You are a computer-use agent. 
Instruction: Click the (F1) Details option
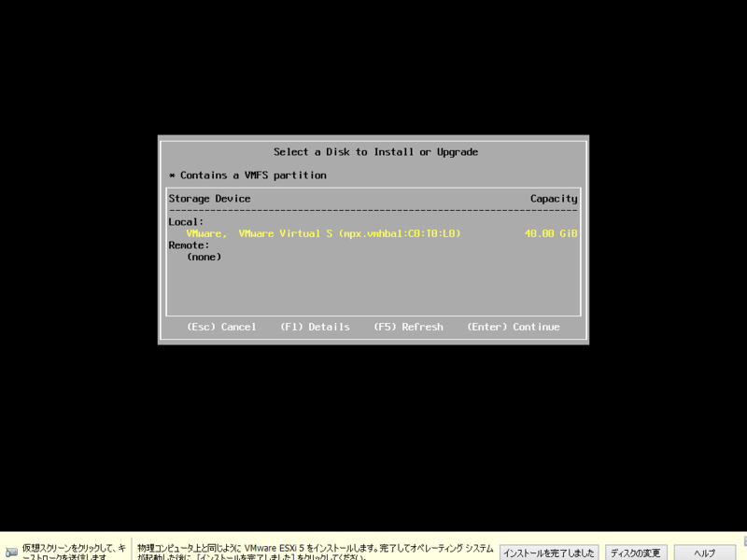tap(315, 327)
